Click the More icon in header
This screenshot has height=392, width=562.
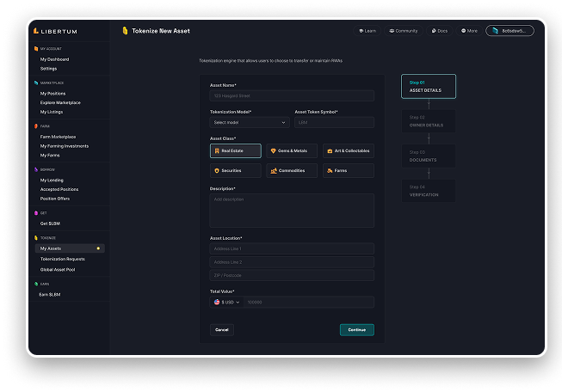point(463,31)
